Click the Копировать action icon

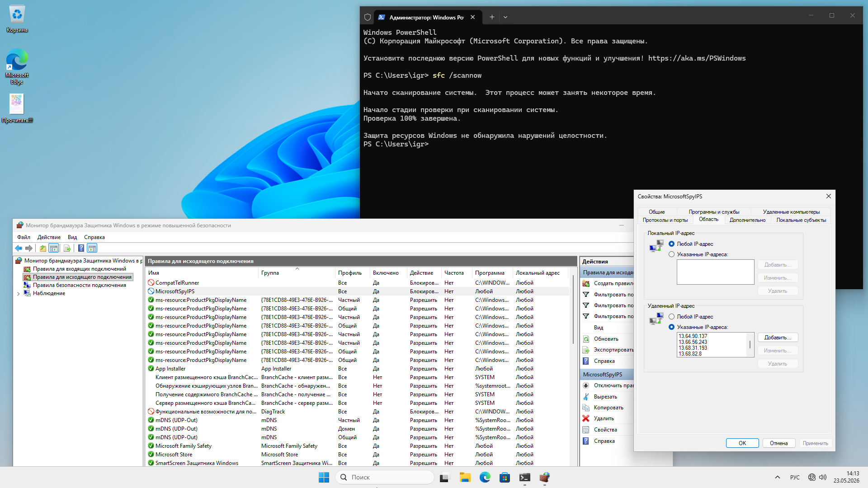pyautogui.click(x=586, y=408)
